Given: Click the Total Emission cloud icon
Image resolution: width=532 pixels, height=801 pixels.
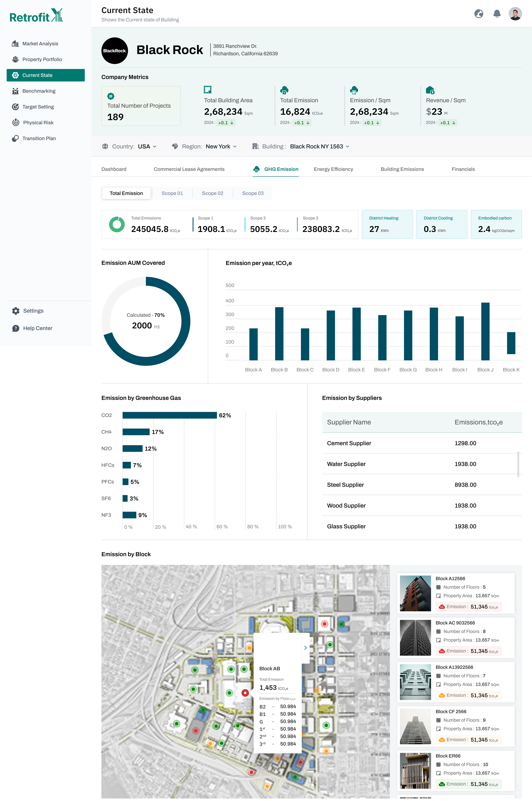Looking at the screenshot, I should click(284, 90).
